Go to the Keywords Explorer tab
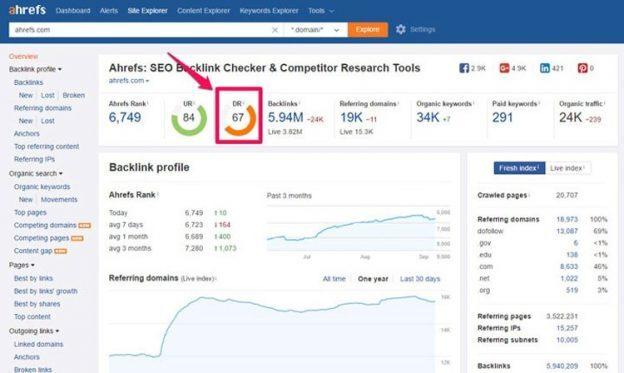Screen dimensions: 624x373 [x=269, y=11]
